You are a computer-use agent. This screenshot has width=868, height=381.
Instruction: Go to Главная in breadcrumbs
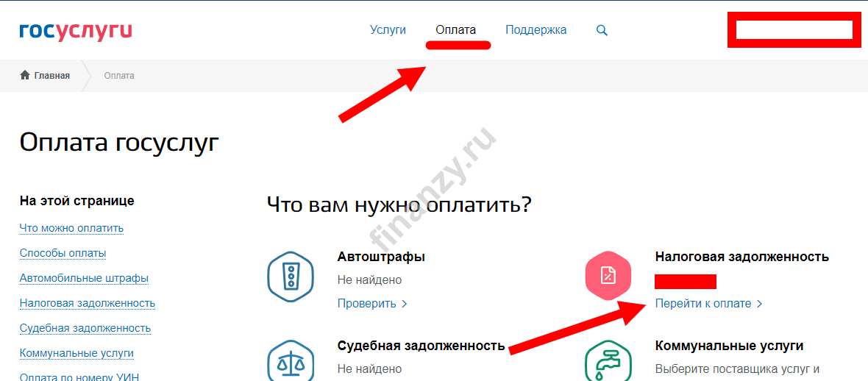(x=51, y=76)
